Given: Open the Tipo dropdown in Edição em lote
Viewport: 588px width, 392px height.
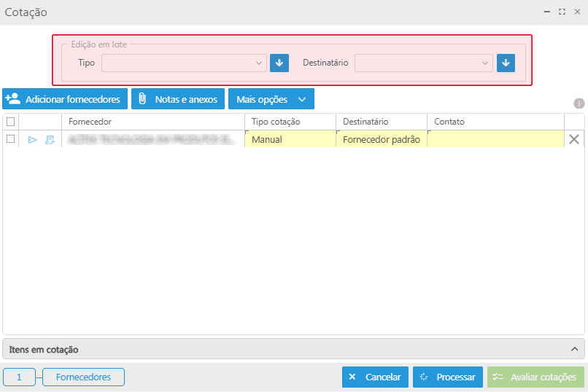Looking at the screenshot, I should tap(184, 63).
